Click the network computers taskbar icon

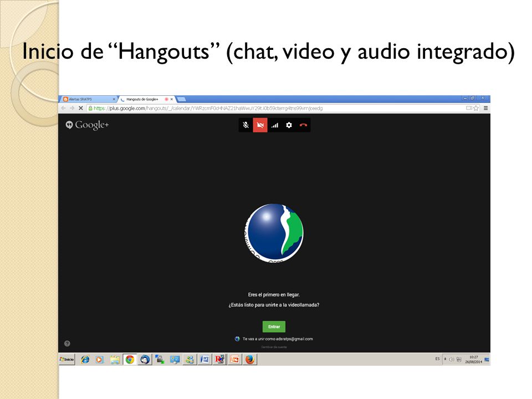click(x=175, y=359)
